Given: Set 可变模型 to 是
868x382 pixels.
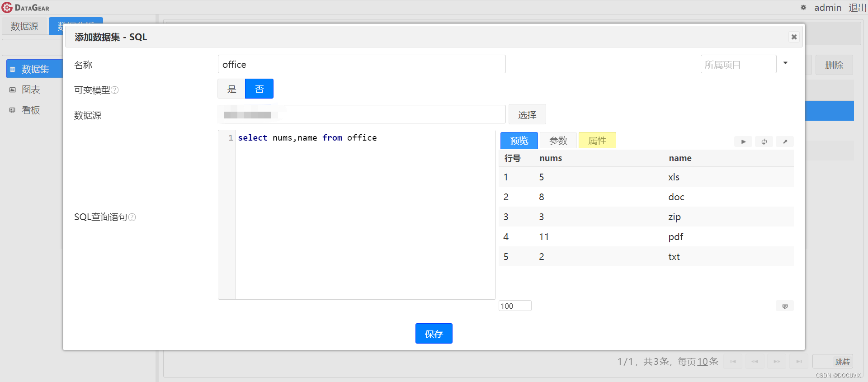Looking at the screenshot, I should coord(231,89).
